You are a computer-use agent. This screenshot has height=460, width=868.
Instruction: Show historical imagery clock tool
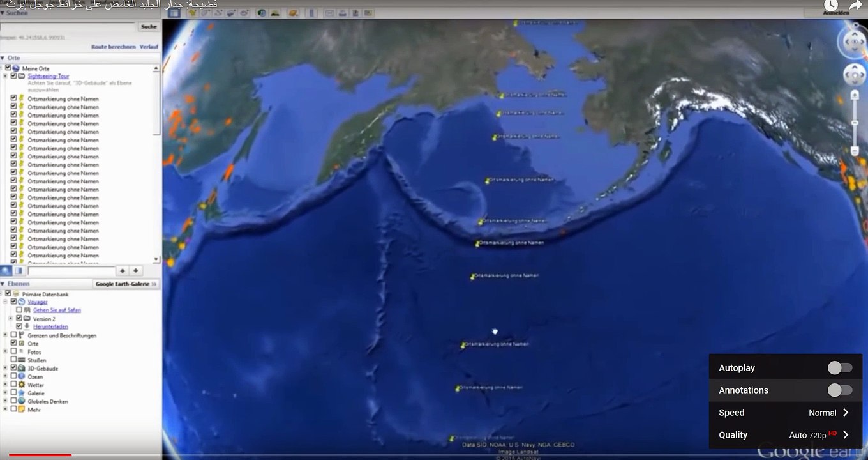coord(262,13)
